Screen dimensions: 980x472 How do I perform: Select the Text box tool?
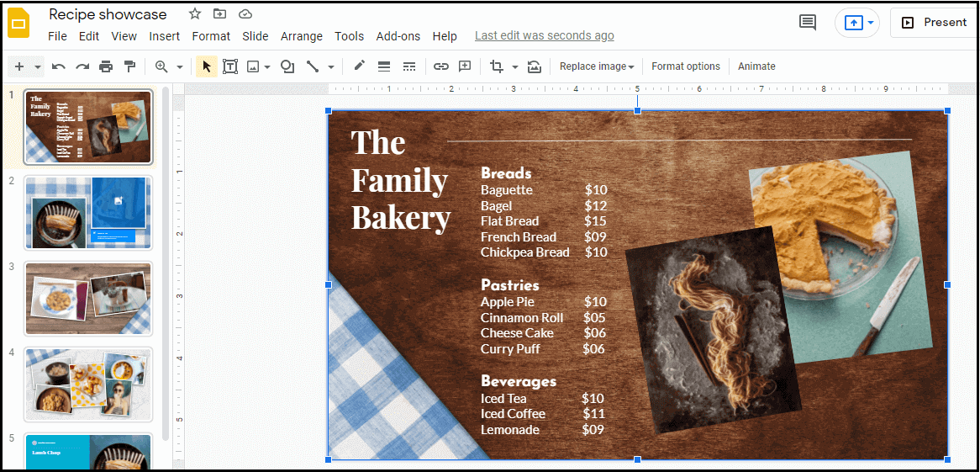[230, 66]
